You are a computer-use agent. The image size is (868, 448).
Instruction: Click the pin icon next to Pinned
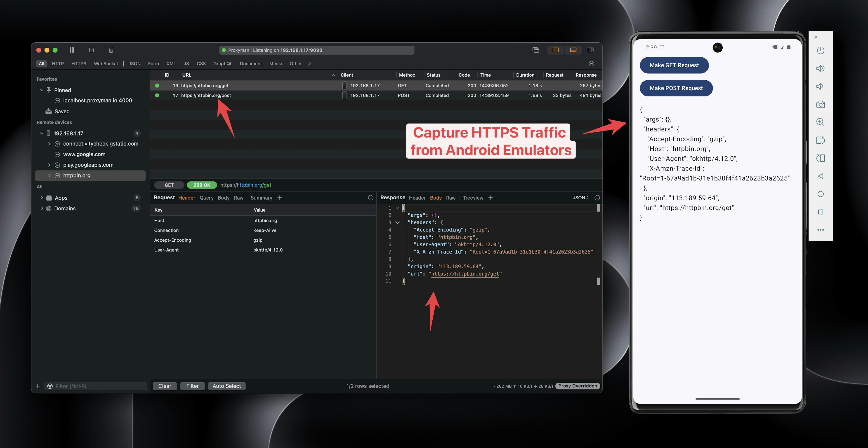48,90
